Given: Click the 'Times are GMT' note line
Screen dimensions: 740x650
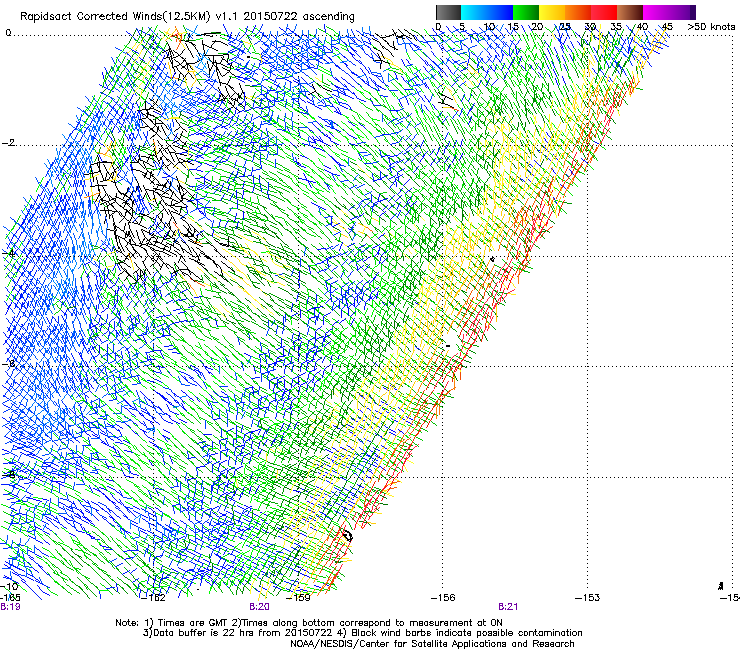Looking at the screenshot, I should point(309,623).
